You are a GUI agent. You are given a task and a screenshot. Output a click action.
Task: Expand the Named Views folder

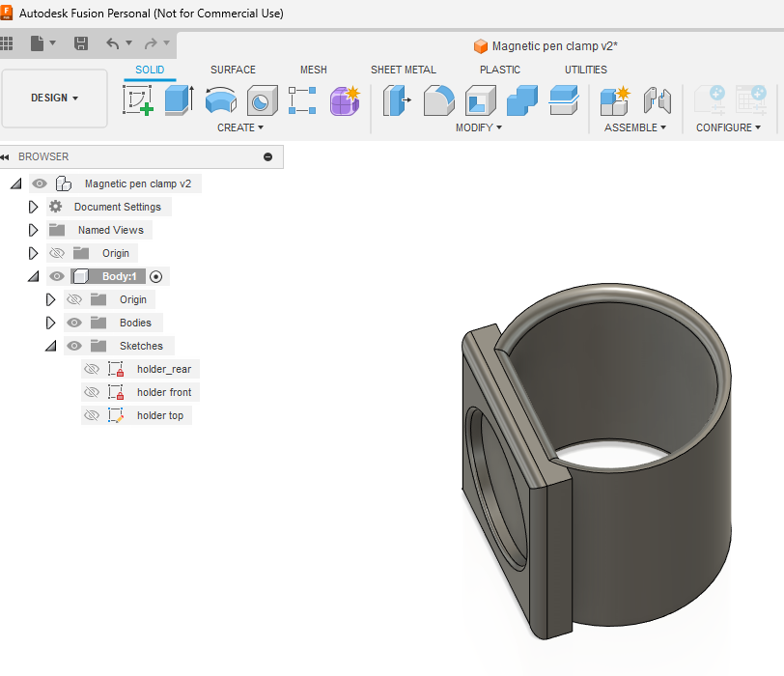(x=33, y=230)
